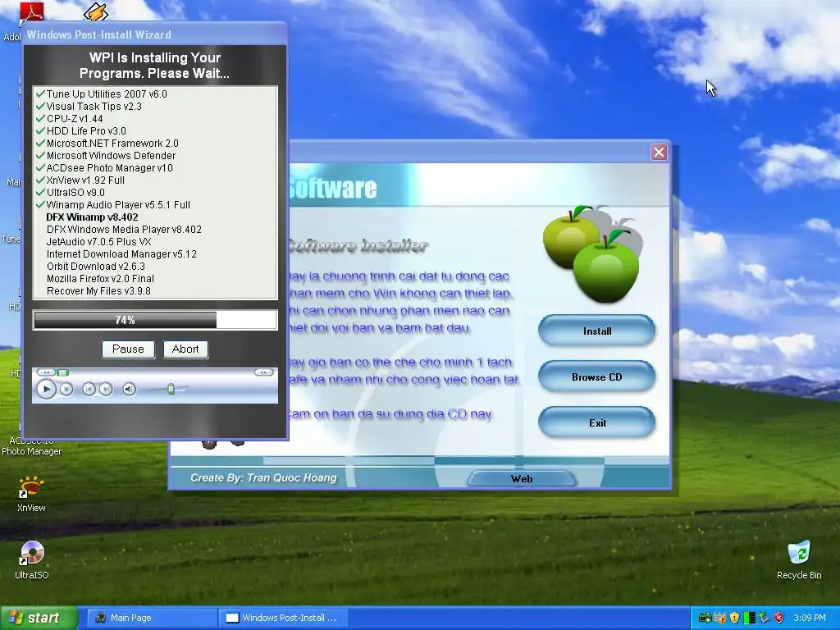Image resolution: width=840 pixels, height=630 pixels.
Task: Click the taskbar clock showing 3:09 PM
Action: tap(810, 618)
